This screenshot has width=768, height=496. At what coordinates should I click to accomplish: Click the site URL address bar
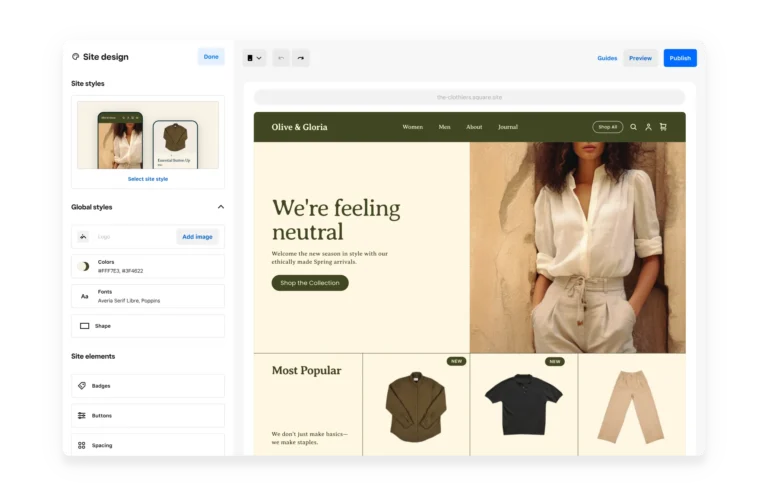(x=469, y=97)
